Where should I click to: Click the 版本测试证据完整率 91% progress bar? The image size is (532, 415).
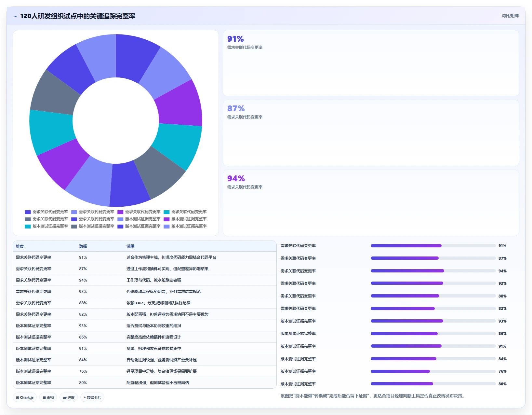click(x=433, y=346)
